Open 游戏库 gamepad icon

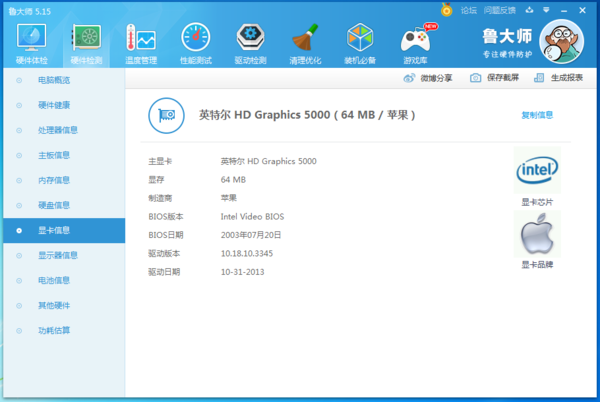point(416,38)
